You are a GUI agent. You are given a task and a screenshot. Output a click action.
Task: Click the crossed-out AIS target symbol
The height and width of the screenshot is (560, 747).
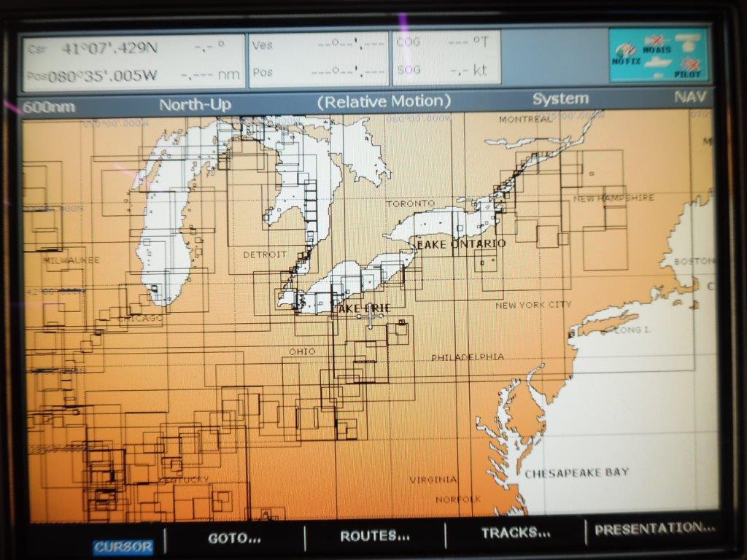657,40
